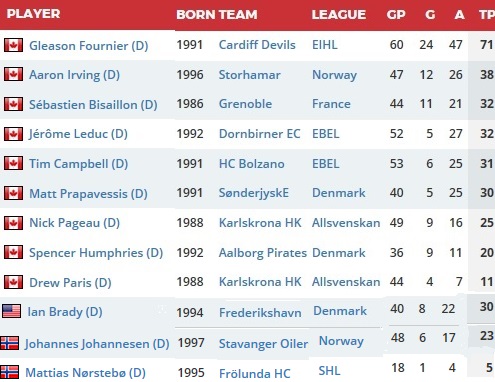This screenshot has height=382, width=495.
Task: Click the Canadian flag beside Tim Campbell
Action: pyautogui.click(x=13, y=163)
